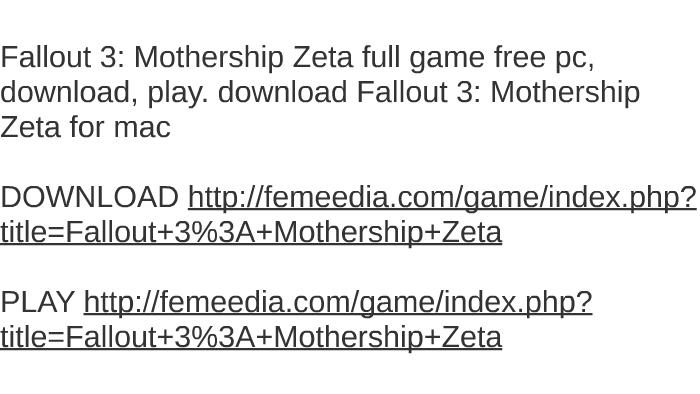Click 'index.php?' in the DOWNLOAD link
Viewport: 700px width, 394px height.
pos(622,197)
